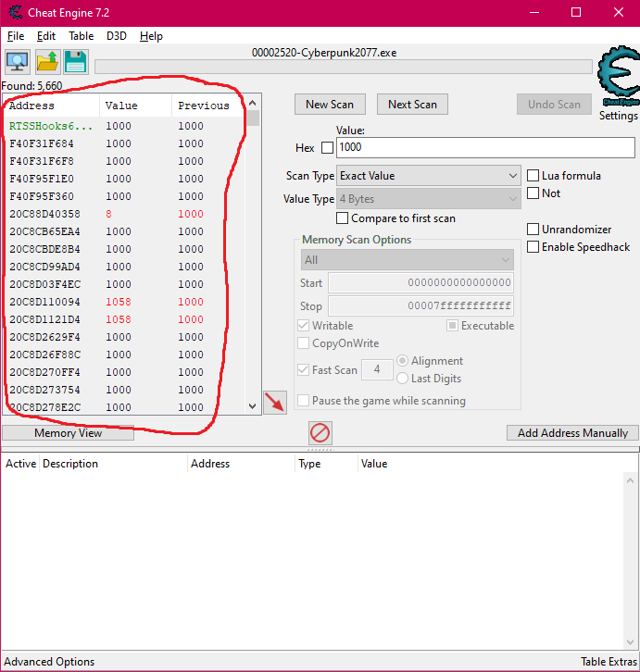The width and height of the screenshot is (640, 672).
Task: Click the results list scroll down arrow
Action: point(252,405)
